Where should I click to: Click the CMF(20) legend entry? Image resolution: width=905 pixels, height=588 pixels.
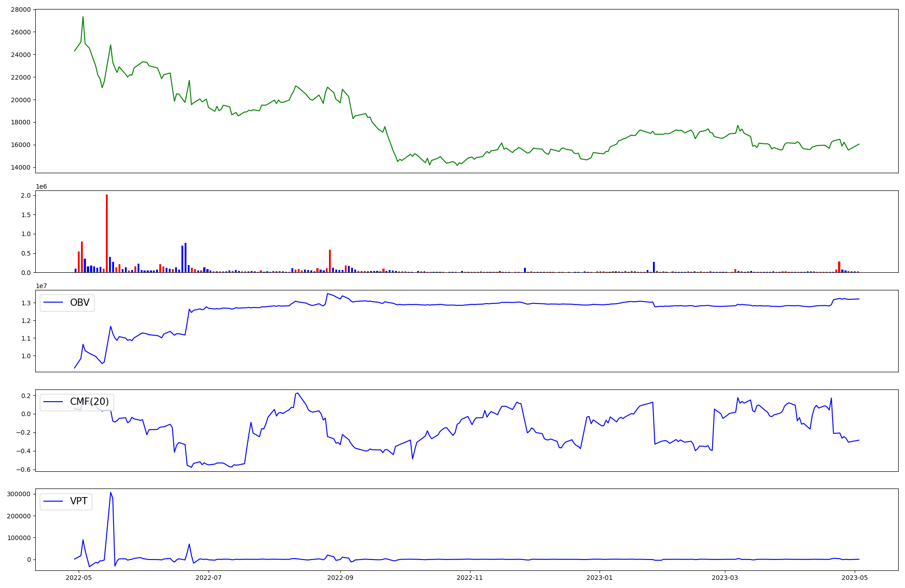click(89, 402)
